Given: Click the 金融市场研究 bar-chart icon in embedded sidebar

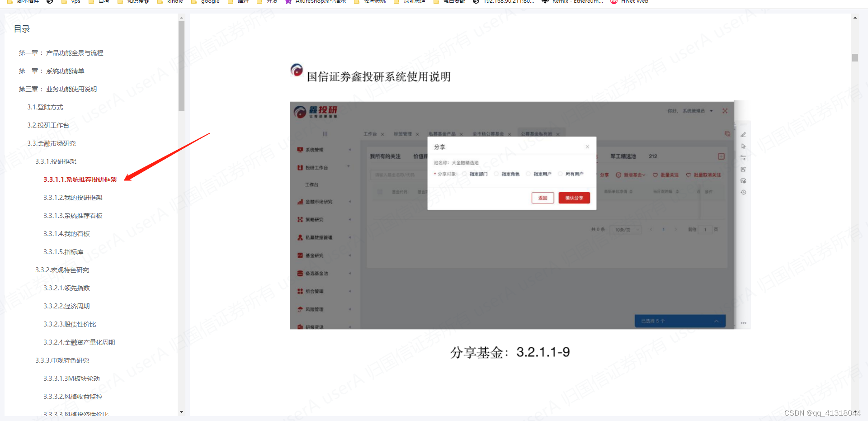Looking at the screenshot, I should click(x=300, y=202).
